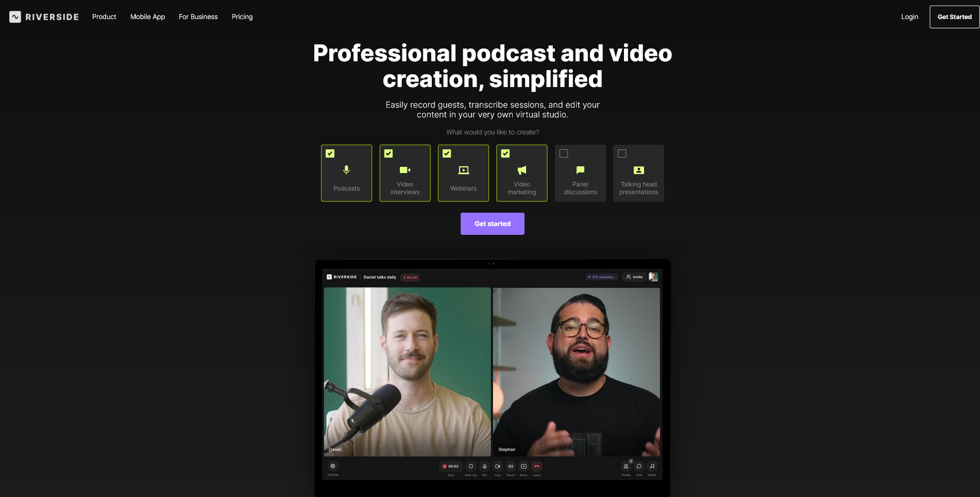Viewport: 980px width, 497px height.
Task: Click the Share screen icon in studio
Action: pos(523,466)
